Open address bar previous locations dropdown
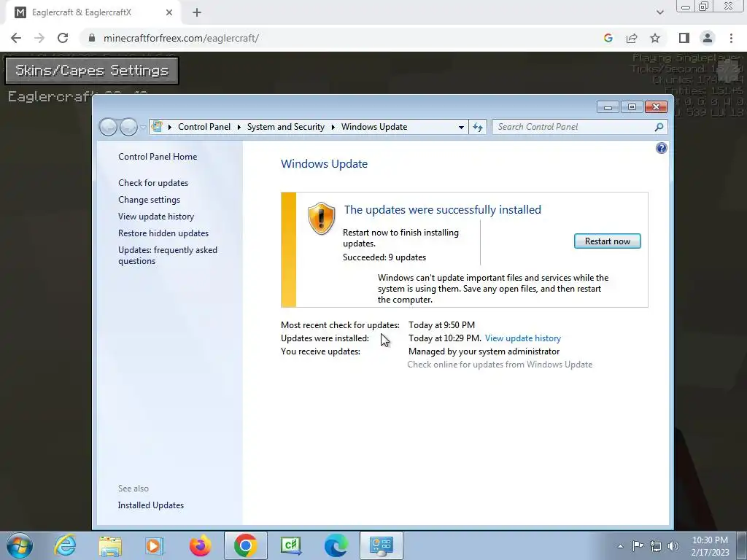747x560 pixels. coord(461,127)
